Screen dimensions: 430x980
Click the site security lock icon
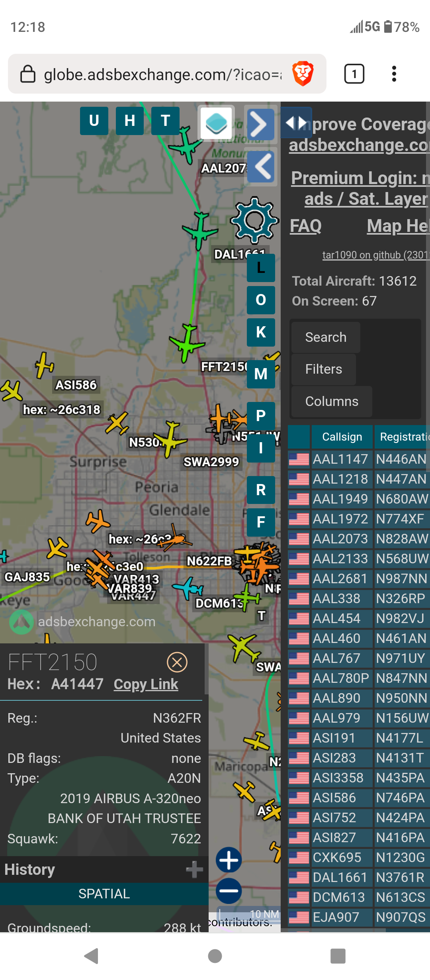pos(28,74)
